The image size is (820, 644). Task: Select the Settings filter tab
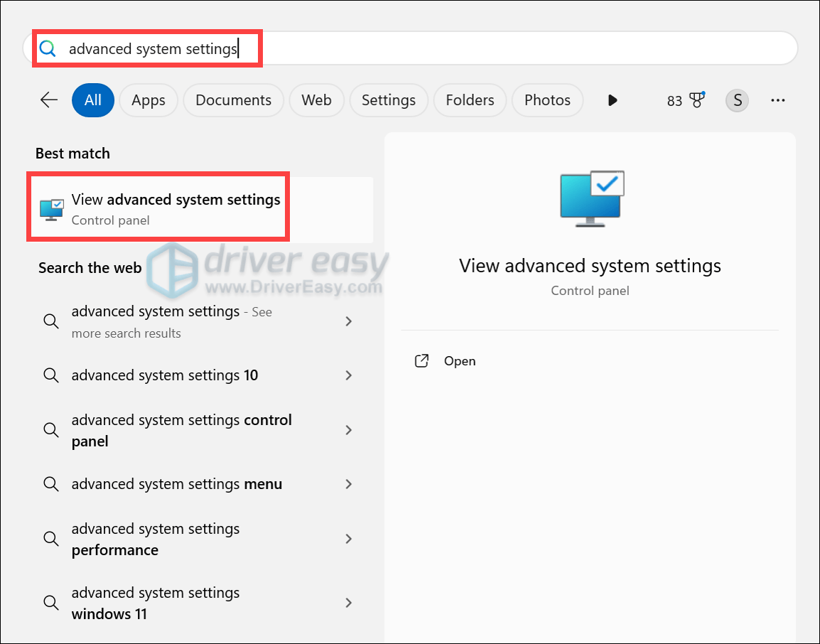tap(389, 100)
